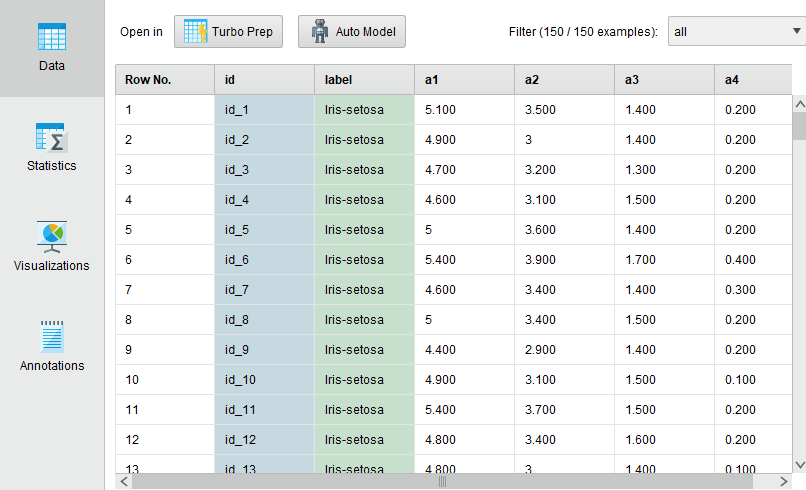The height and width of the screenshot is (490, 806).
Task: Click a2 value 3.900 in row 6
Action: click(x=564, y=260)
